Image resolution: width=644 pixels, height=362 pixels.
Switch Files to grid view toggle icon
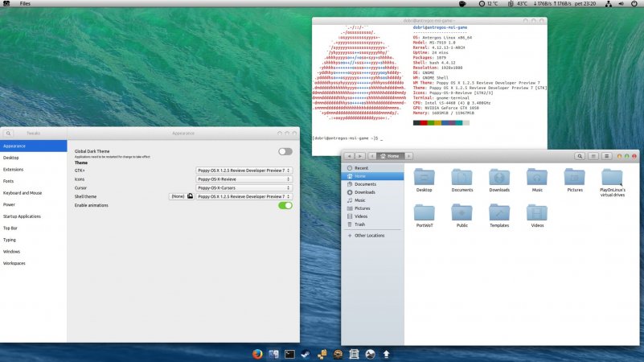coord(593,156)
